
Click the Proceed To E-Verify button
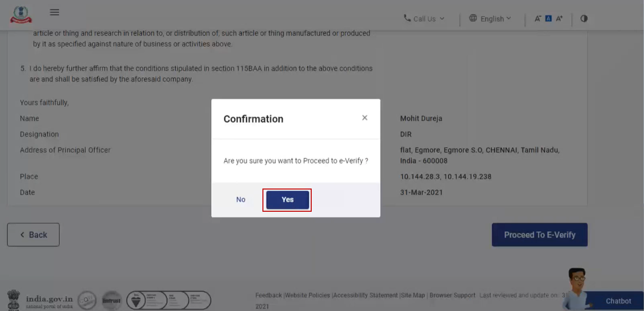click(x=539, y=235)
